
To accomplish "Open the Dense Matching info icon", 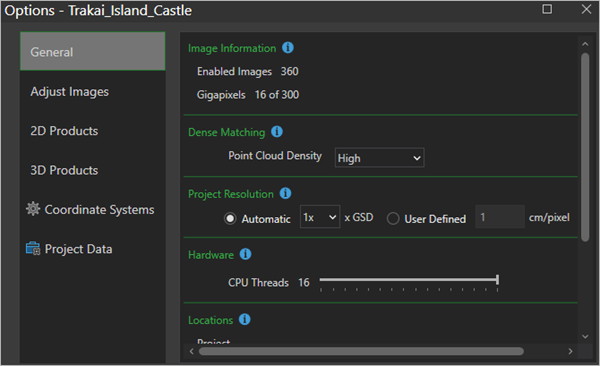I will [x=277, y=132].
